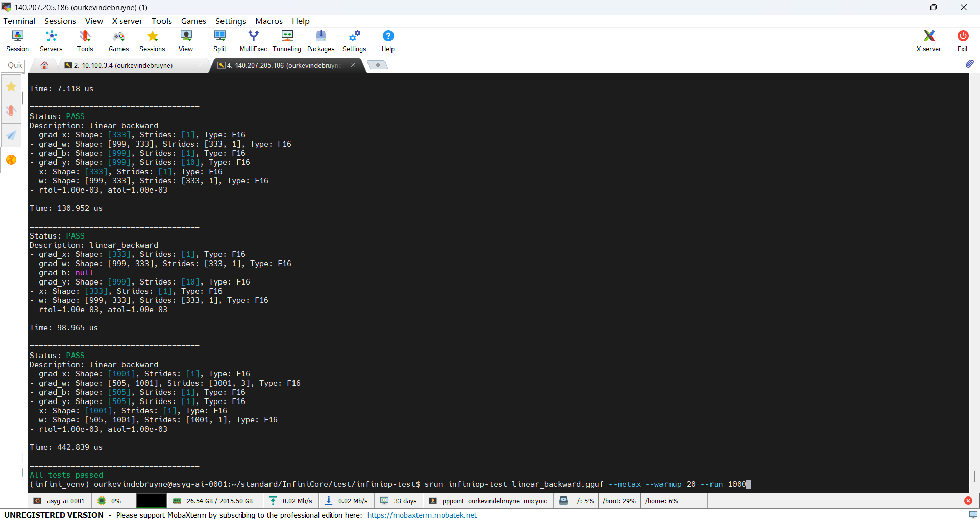980x521 pixels.
Task: Click the /boot: 29% disk status
Action: tap(619, 501)
